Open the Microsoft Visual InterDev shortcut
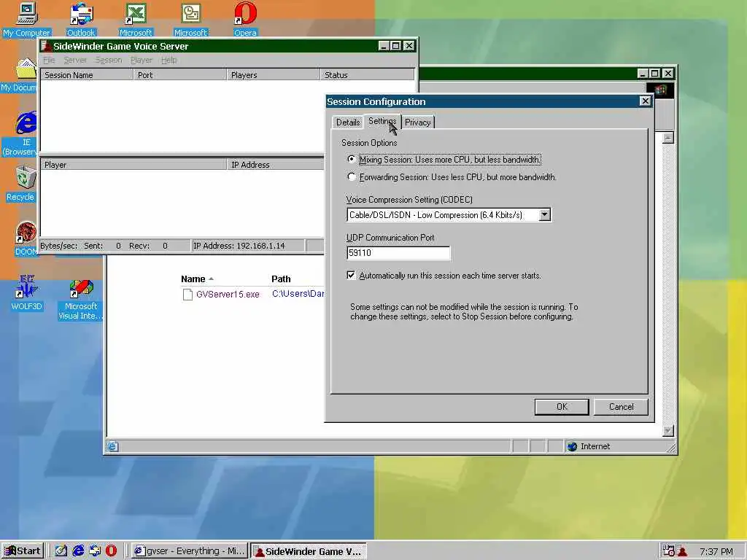The height and width of the screenshot is (560, 747). click(x=80, y=299)
